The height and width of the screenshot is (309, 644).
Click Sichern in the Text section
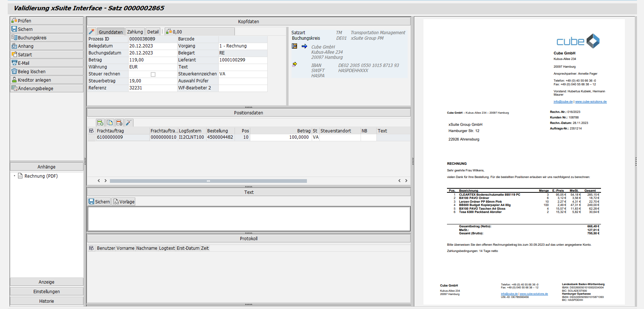coord(99,202)
